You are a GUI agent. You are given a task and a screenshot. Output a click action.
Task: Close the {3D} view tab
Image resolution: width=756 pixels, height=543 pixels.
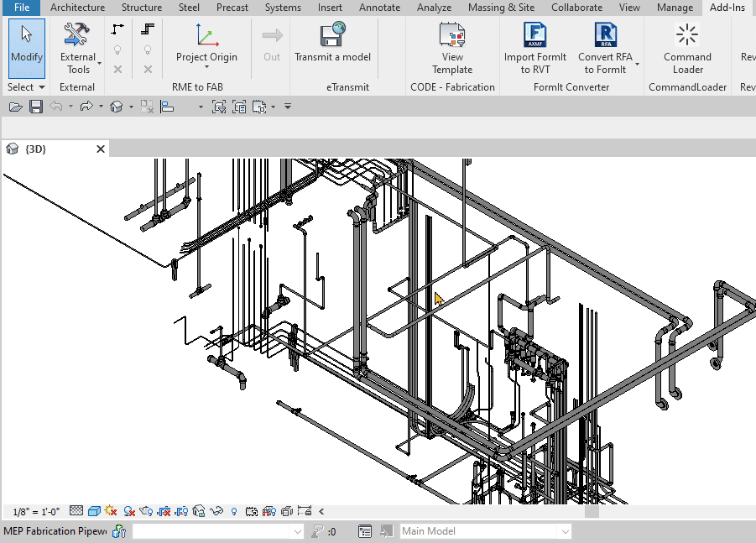[x=101, y=149]
